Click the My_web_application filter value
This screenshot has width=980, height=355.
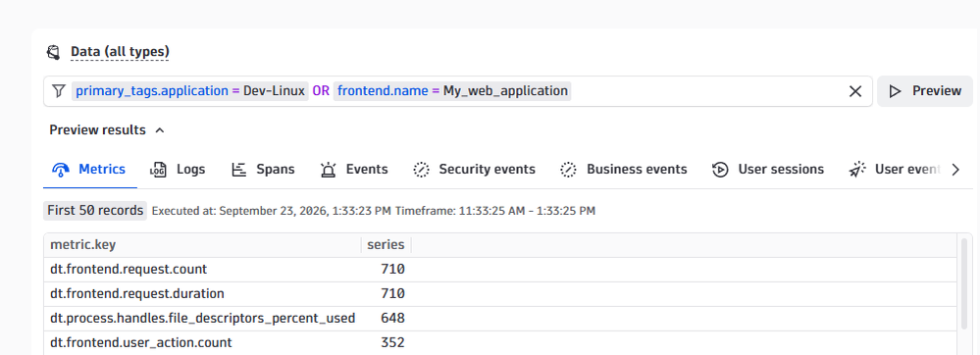click(505, 91)
